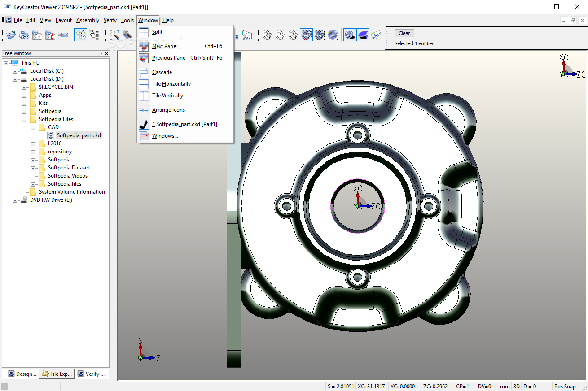Switch to the Verify... tab

coord(91,374)
